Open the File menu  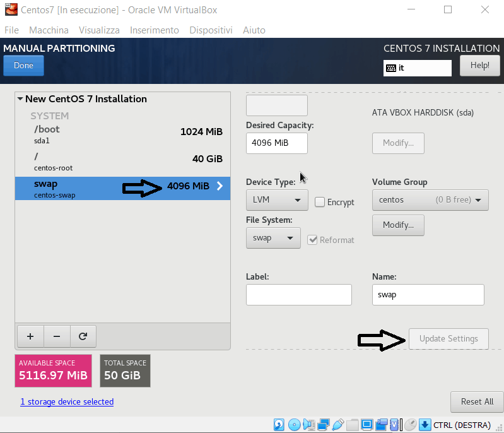[x=11, y=30]
